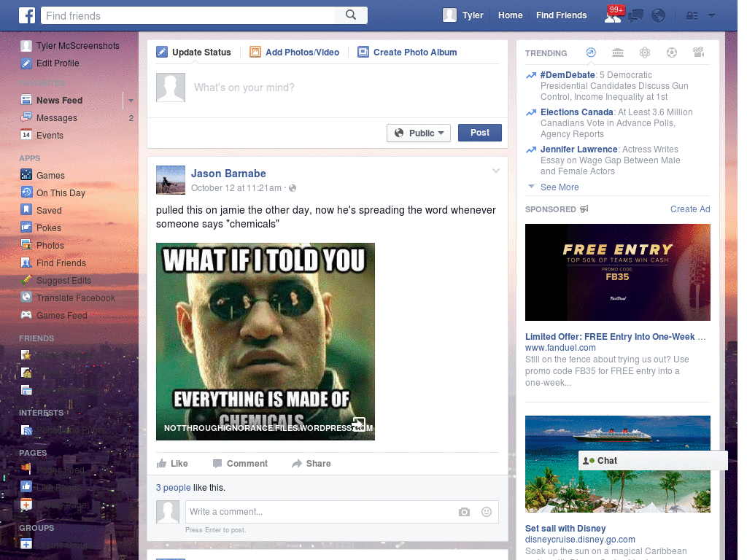This screenshot has width=747, height=560.
Task: Open the Chat bar
Action: pyautogui.click(x=653, y=461)
